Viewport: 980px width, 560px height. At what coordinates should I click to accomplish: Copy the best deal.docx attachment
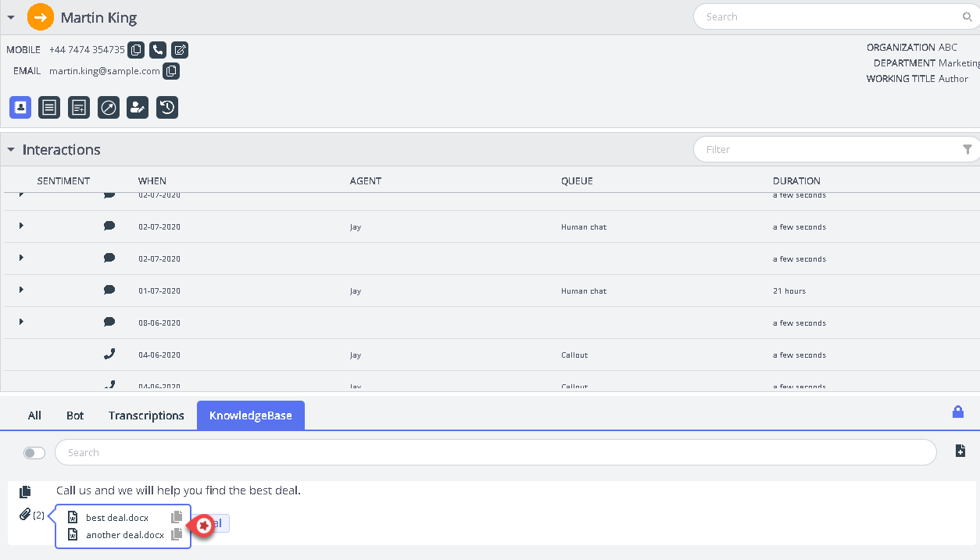[177, 517]
